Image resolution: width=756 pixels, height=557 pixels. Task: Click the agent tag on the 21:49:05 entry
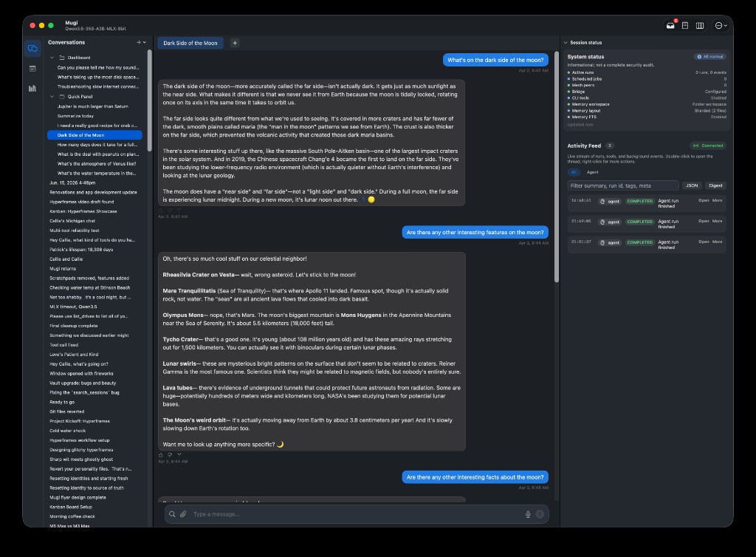tap(610, 222)
